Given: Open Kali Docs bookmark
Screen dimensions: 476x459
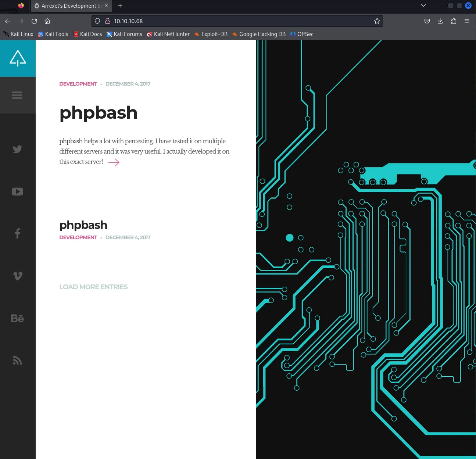Looking at the screenshot, I should click(87, 34).
